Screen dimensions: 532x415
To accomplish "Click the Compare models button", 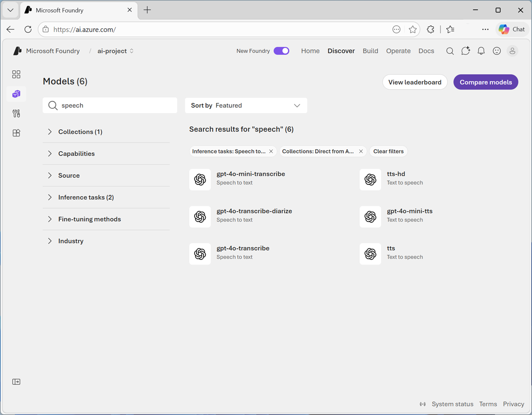I will click(x=485, y=82).
